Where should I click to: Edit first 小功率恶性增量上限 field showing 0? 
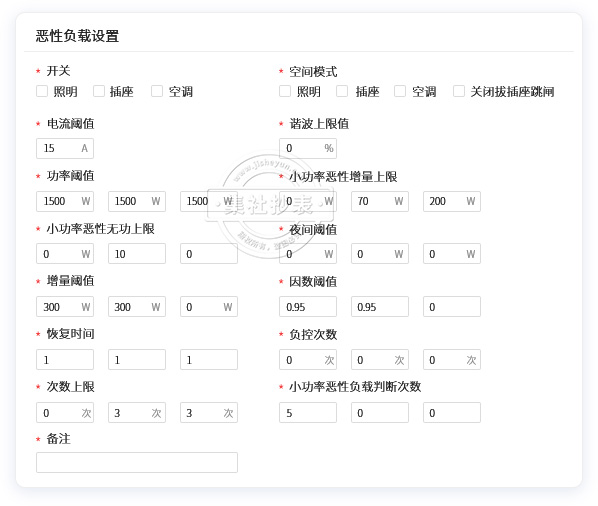(x=308, y=201)
